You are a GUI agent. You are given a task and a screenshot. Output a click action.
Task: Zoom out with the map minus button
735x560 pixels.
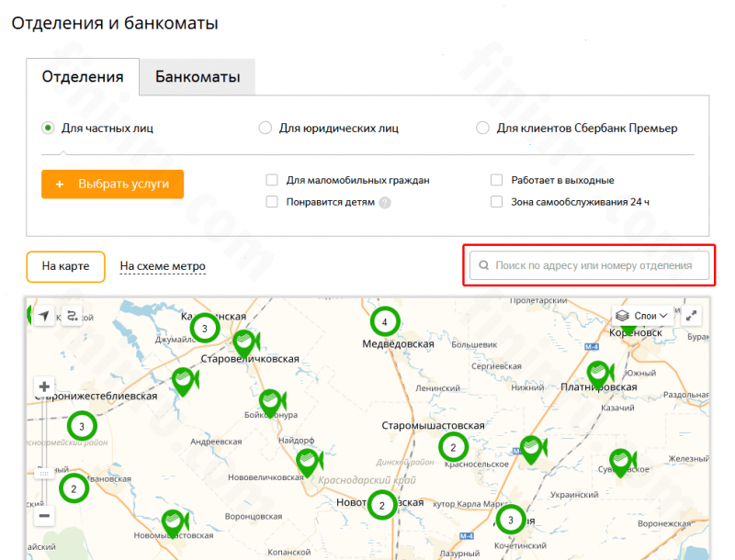click(x=44, y=516)
